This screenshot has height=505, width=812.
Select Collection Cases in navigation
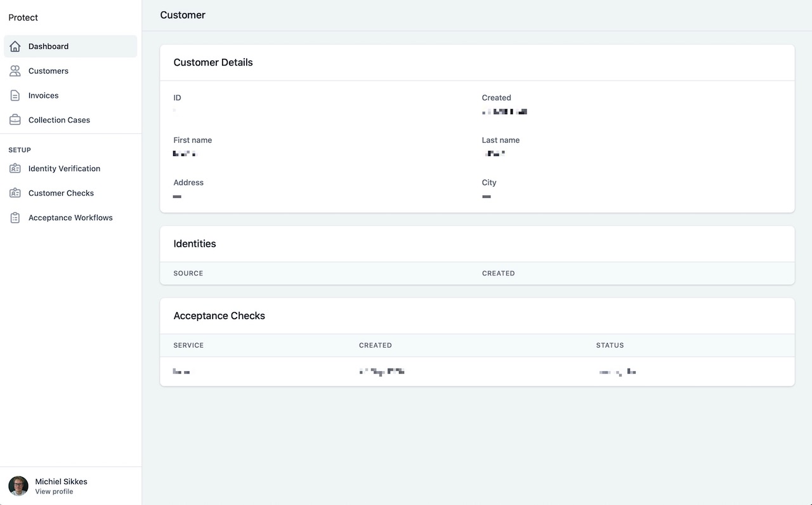(70, 120)
